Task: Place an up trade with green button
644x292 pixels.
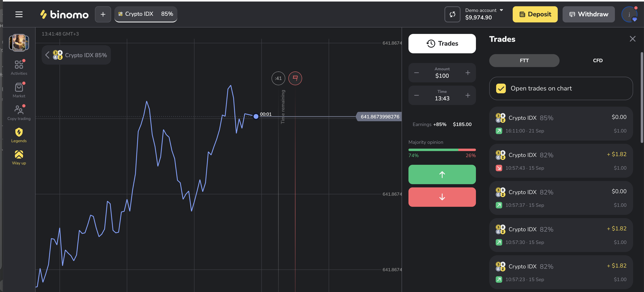Action: (442, 174)
